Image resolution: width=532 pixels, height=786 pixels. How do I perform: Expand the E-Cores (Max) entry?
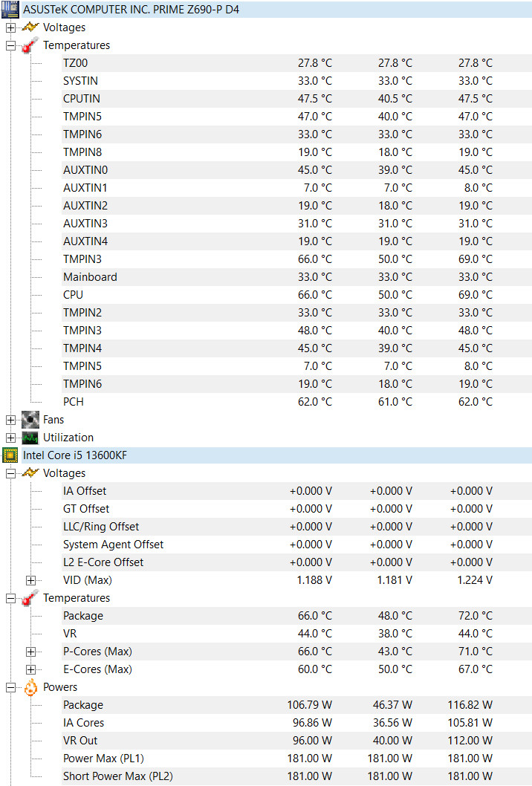[30, 669]
